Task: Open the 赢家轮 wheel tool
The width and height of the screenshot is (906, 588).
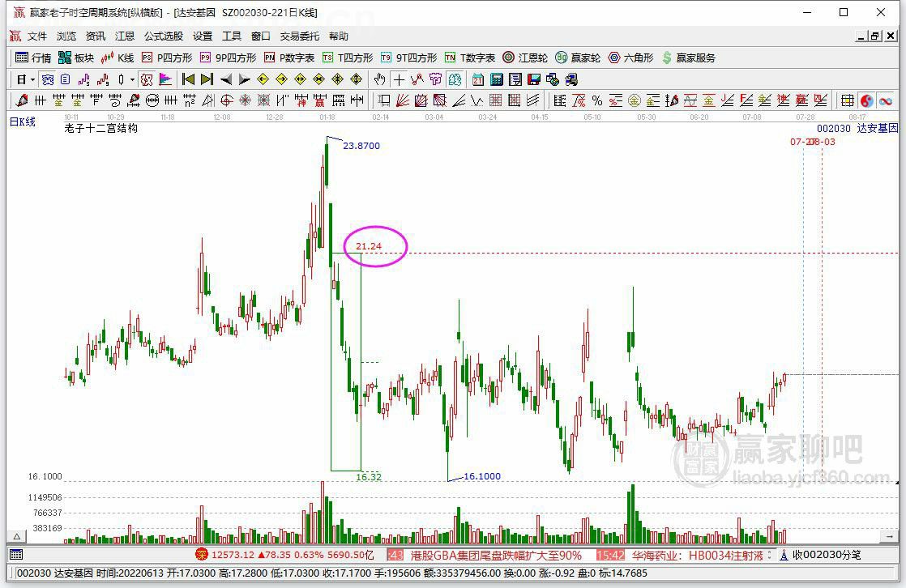Action: [x=578, y=58]
